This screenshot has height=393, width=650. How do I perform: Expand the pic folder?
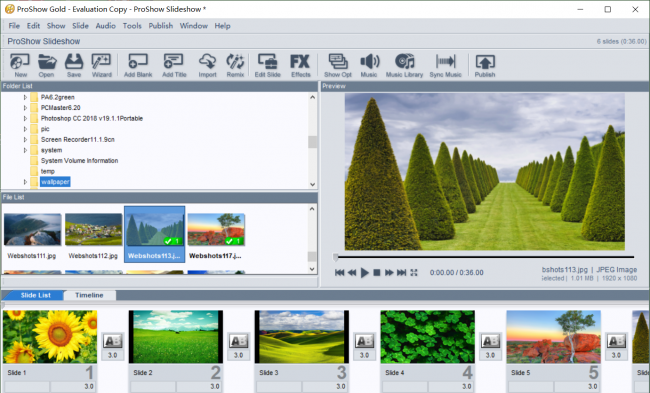(25, 129)
